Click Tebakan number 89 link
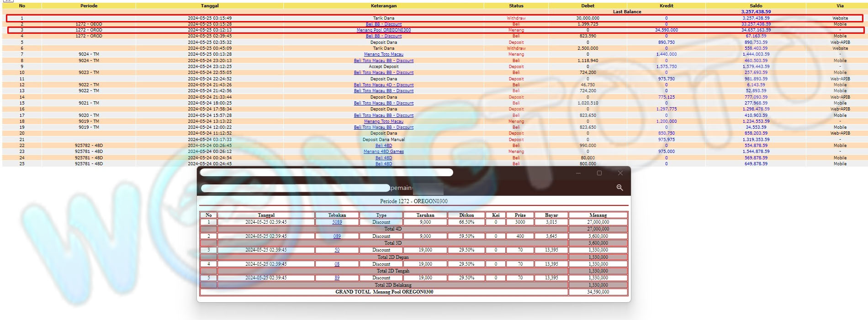 coord(337,278)
